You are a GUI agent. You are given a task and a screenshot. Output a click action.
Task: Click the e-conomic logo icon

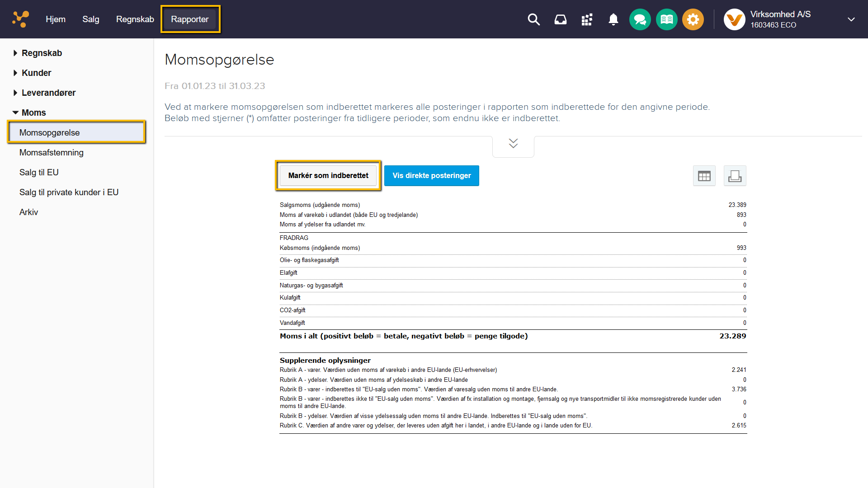click(20, 19)
